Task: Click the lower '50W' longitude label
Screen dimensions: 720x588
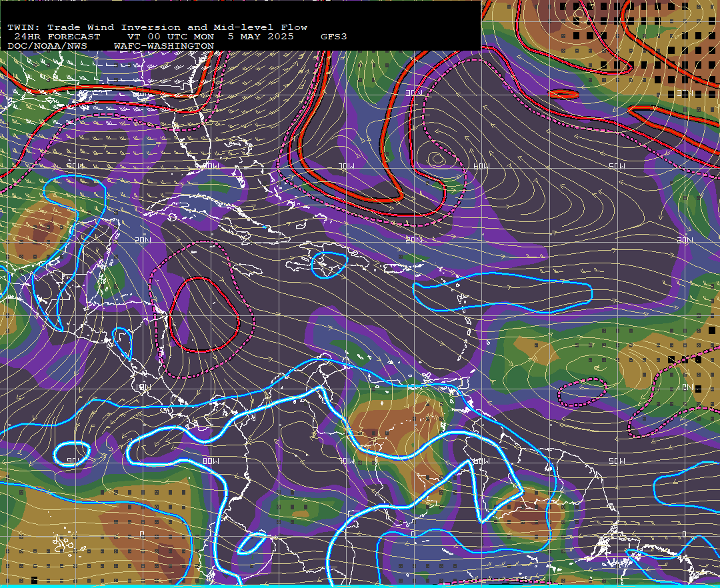Action: coord(617,461)
